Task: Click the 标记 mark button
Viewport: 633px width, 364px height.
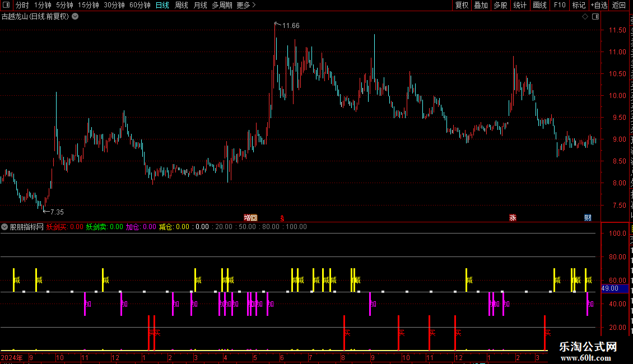Action: pyautogui.click(x=579, y=5)
